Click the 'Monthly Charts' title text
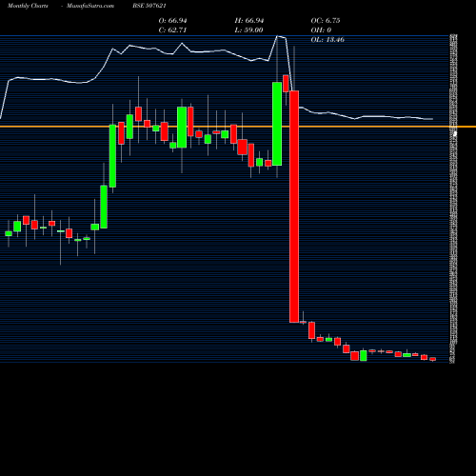 28,6
